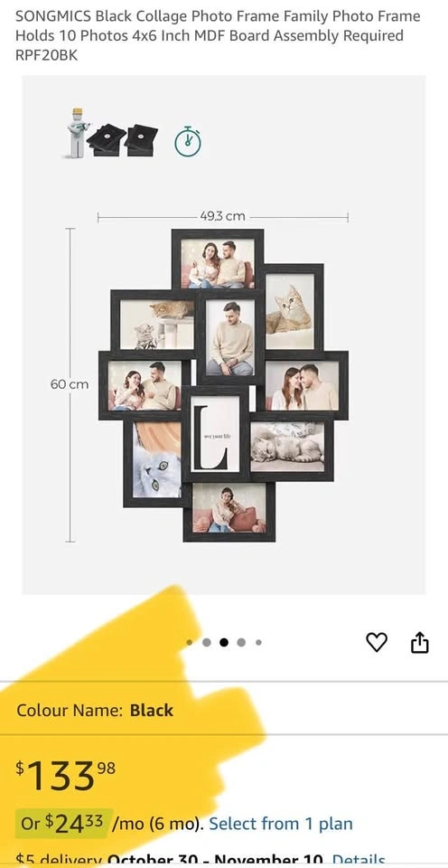
Task: Tap the stacked black frame pieces icon
Action: [x=122, y=140]
